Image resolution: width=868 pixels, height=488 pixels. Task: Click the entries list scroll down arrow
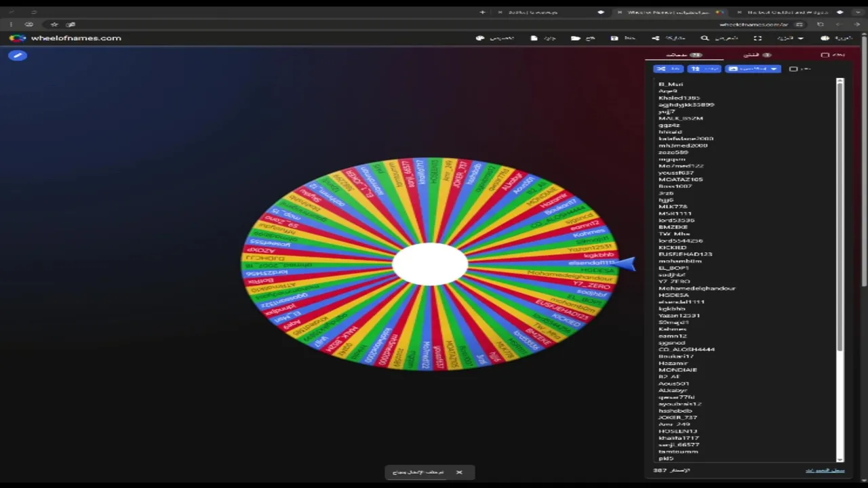(x=840, y=459)
